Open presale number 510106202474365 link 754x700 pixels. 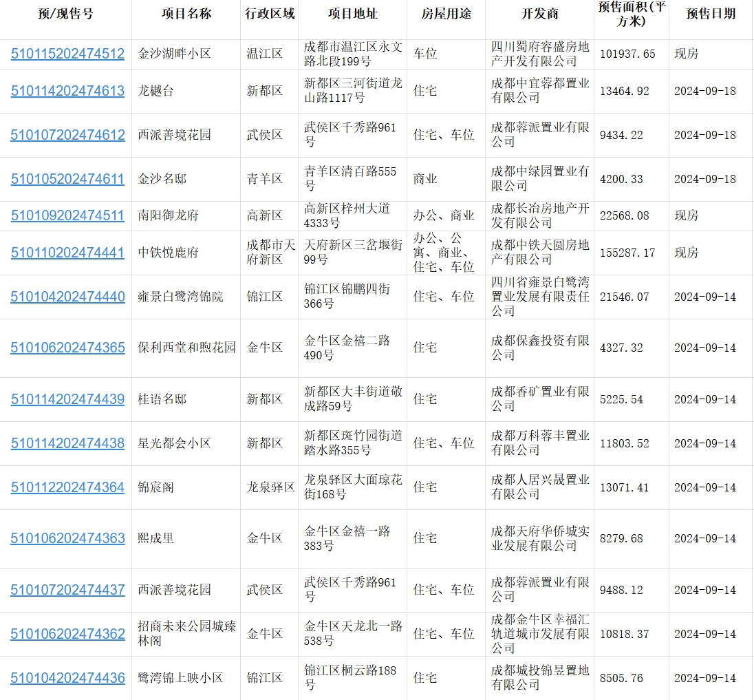[x=67, y=348]
